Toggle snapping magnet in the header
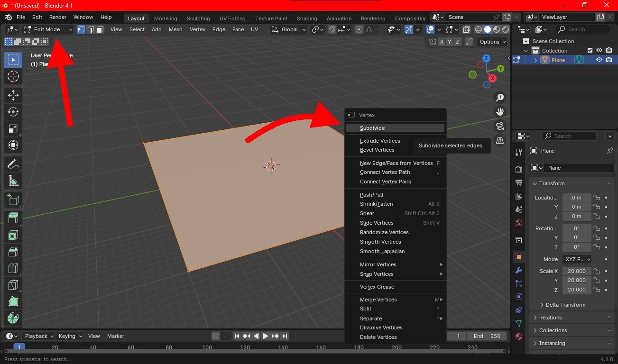618x364 pixels. [332, 29]
